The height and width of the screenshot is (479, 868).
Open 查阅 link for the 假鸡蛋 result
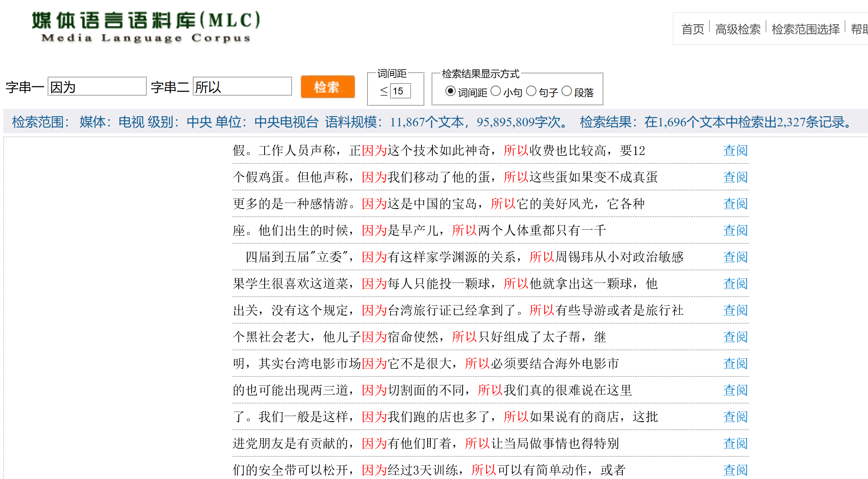[735, 177]
